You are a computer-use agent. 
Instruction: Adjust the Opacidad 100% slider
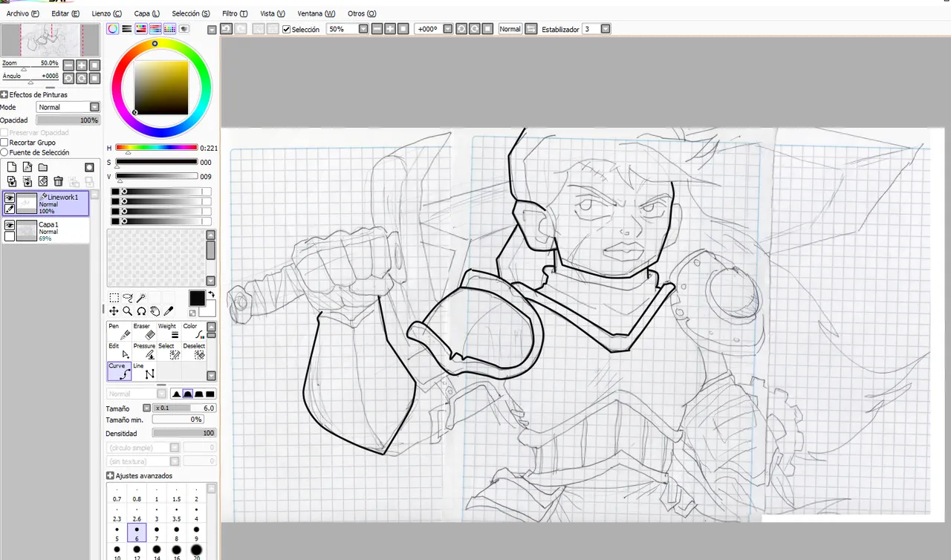pyautogui.click(x=68, y=120)
